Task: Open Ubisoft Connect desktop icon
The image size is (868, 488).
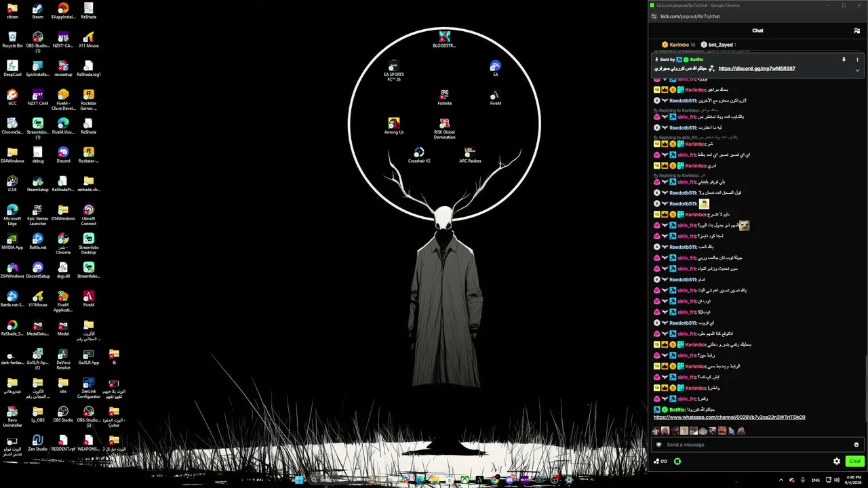Action: tap(88, 215)
